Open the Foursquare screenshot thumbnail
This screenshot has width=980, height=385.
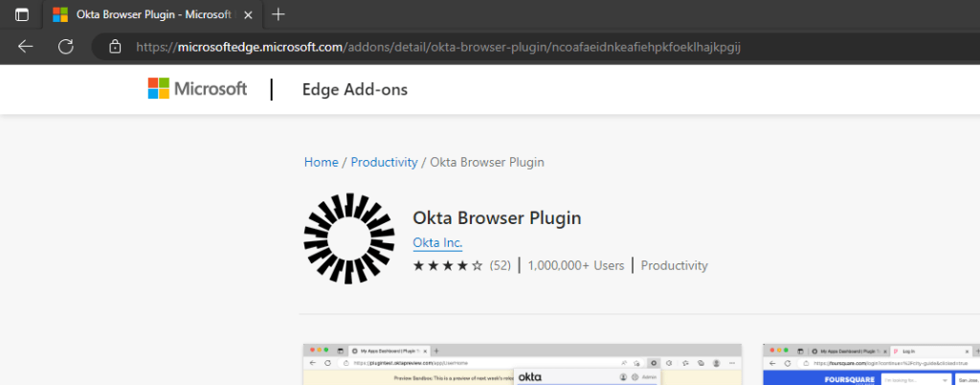[871, 364]
